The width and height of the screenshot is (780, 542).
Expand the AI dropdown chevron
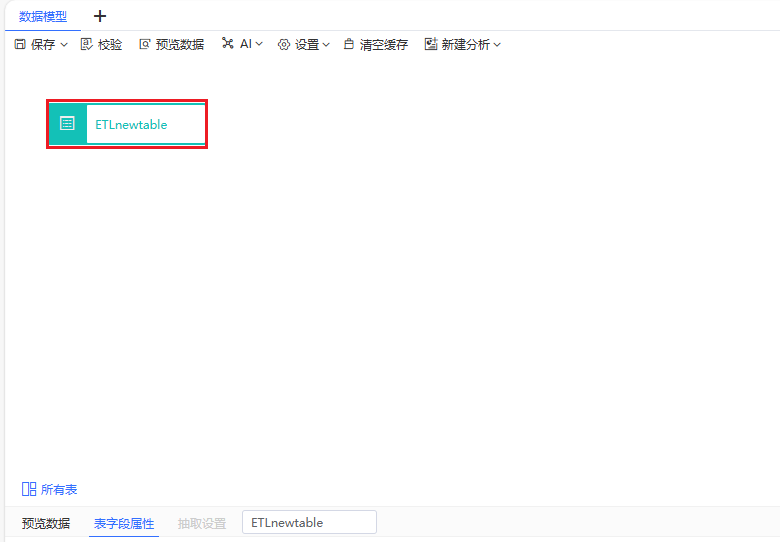259,44
